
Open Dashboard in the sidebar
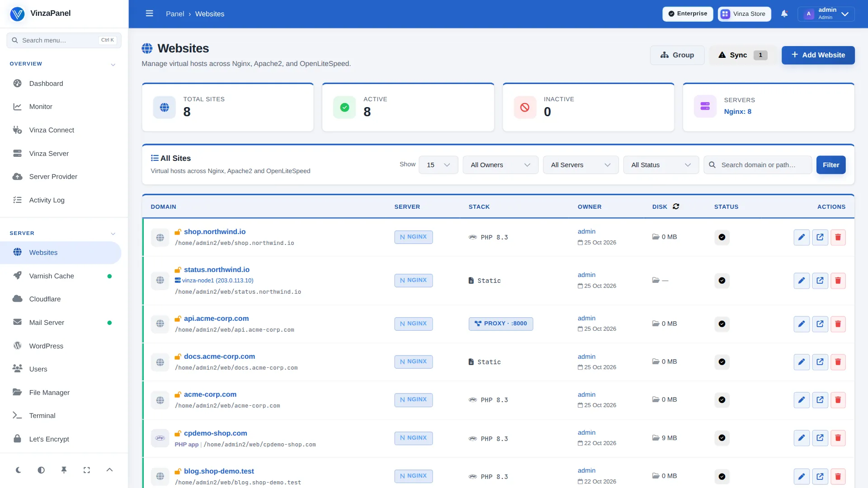coord(61,84)
